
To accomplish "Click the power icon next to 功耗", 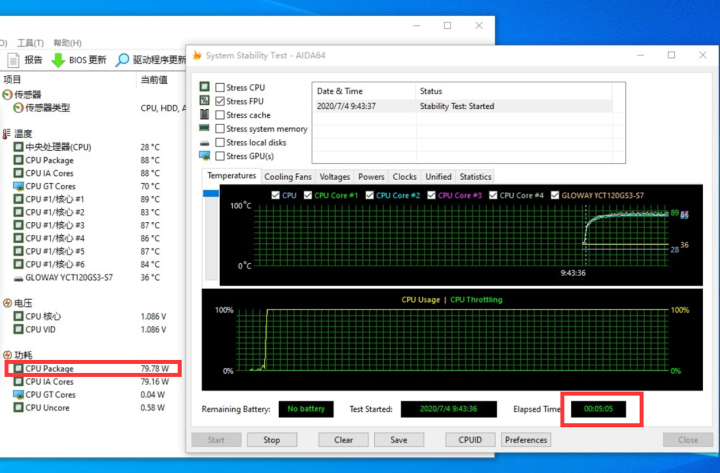I will [7, 355].
